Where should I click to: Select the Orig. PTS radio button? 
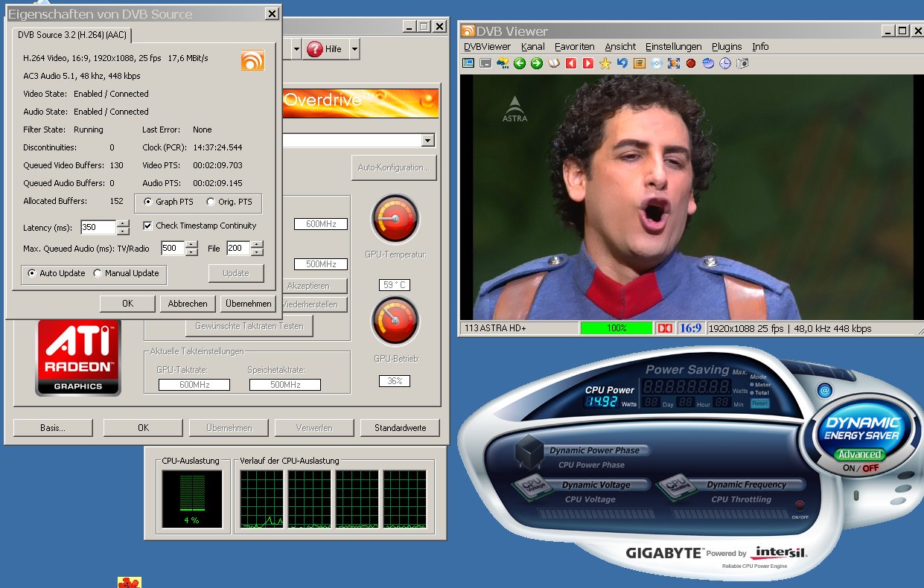pyautogui.click(x=211, y=202)
